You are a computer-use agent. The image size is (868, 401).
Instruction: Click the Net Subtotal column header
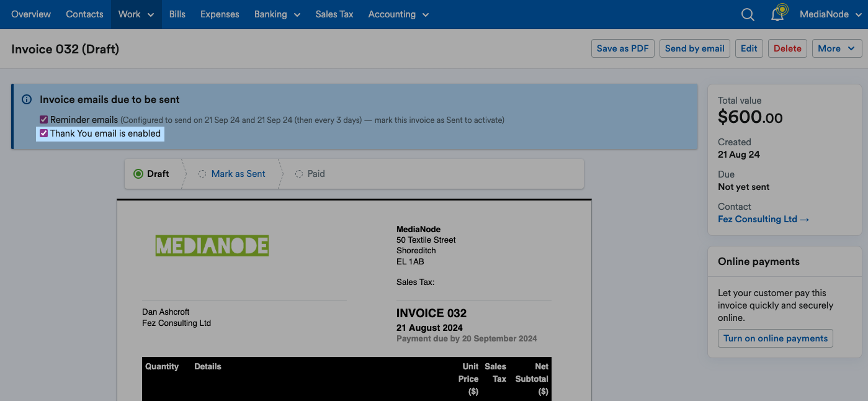(532, 379)
